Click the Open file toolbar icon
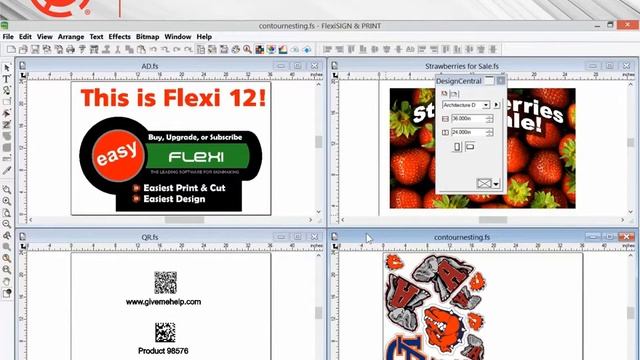Screen dimensions: 640x360 tap(23, 49)
